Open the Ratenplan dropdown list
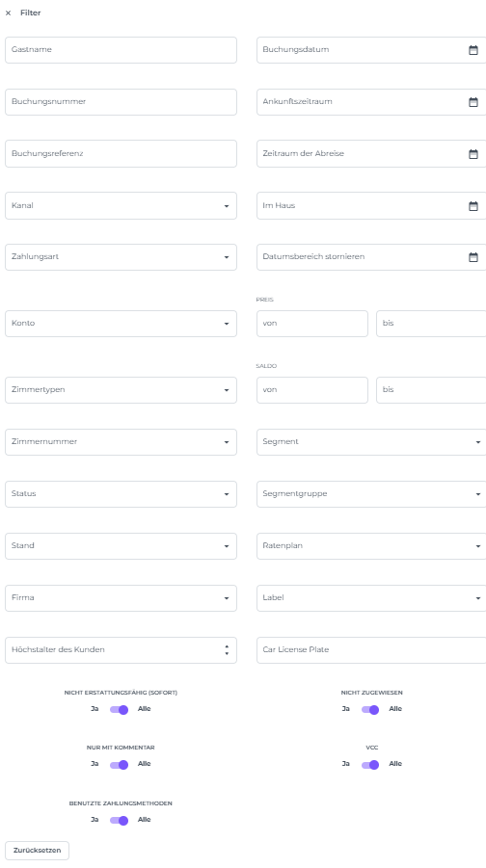 click(371, 546)
